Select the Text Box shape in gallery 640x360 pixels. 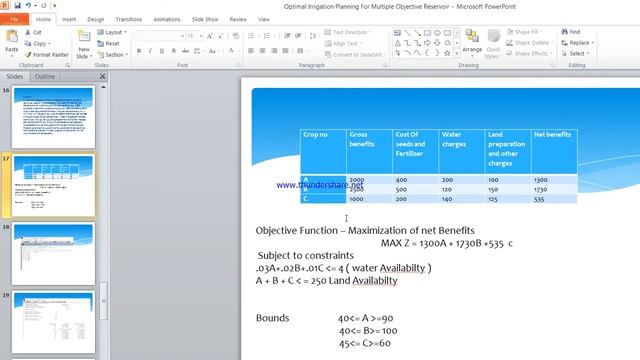(397, 33)
